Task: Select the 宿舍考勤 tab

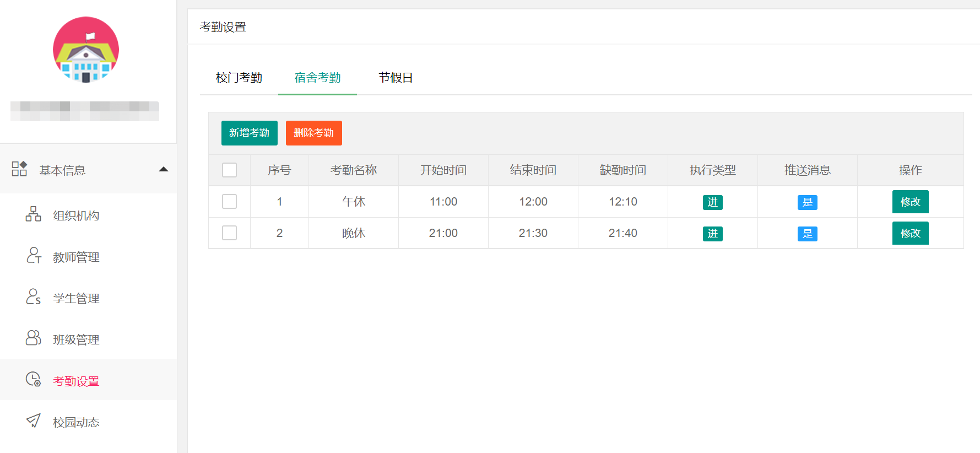Action: click(317, 78)
